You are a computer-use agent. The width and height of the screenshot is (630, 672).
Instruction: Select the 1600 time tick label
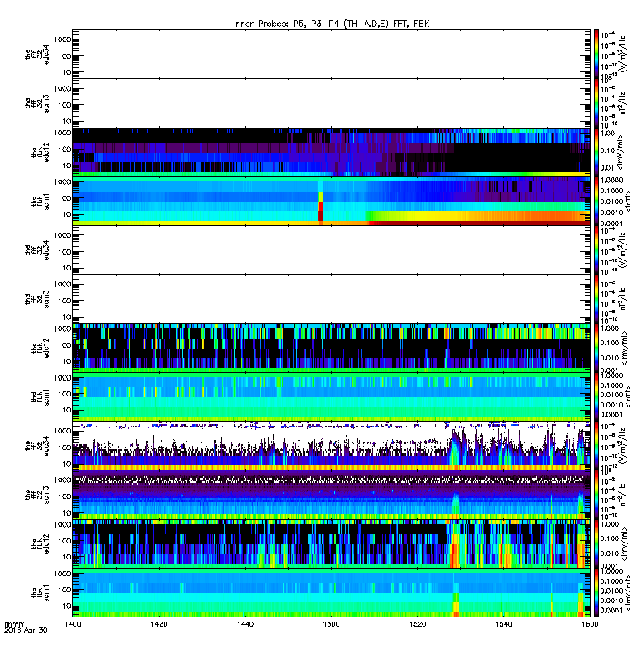590,624
